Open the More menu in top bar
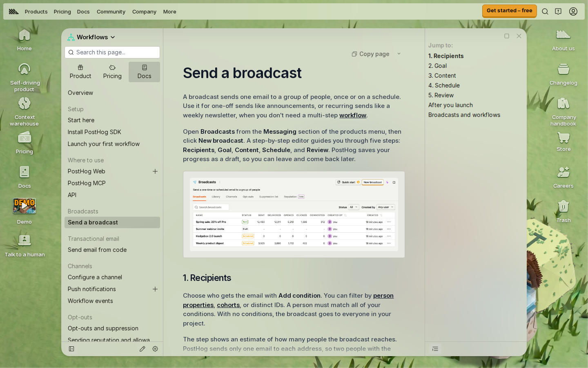Viewport: 588px width, 368px height. point(170,11)
